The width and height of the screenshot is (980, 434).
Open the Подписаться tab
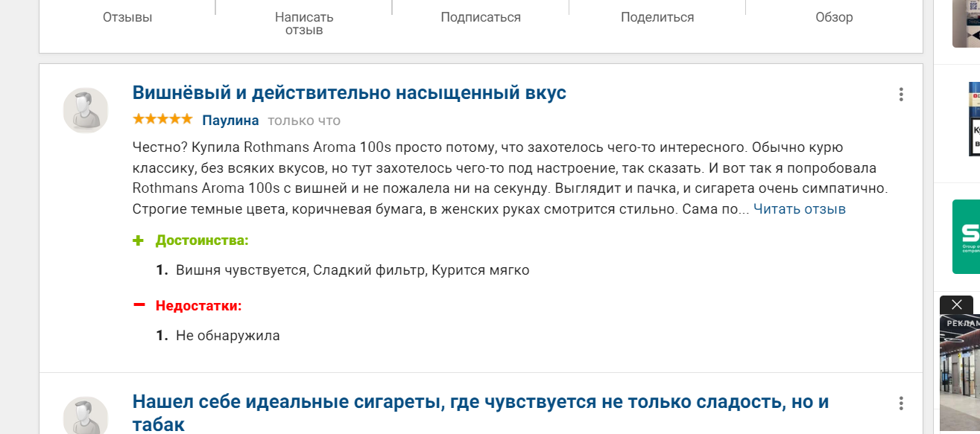click(x=481, y=17)
